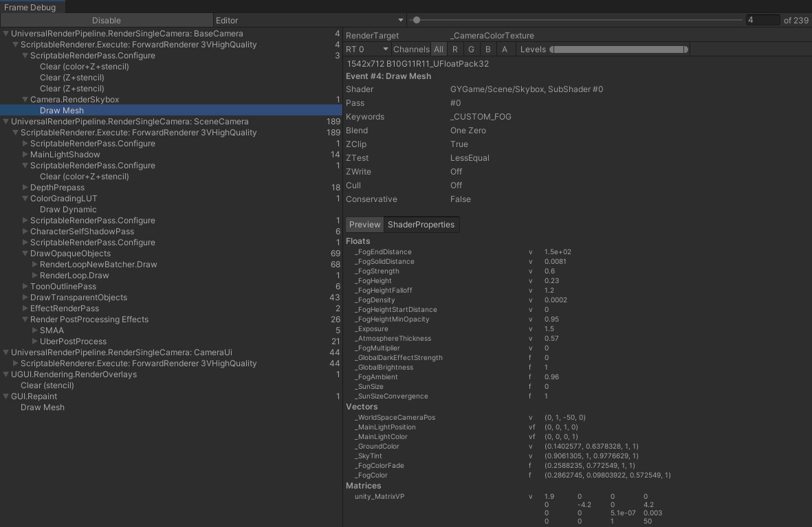Viewport: 812px width, 527px height.
Task: Switch to the Preview tab
Action: 364,225
